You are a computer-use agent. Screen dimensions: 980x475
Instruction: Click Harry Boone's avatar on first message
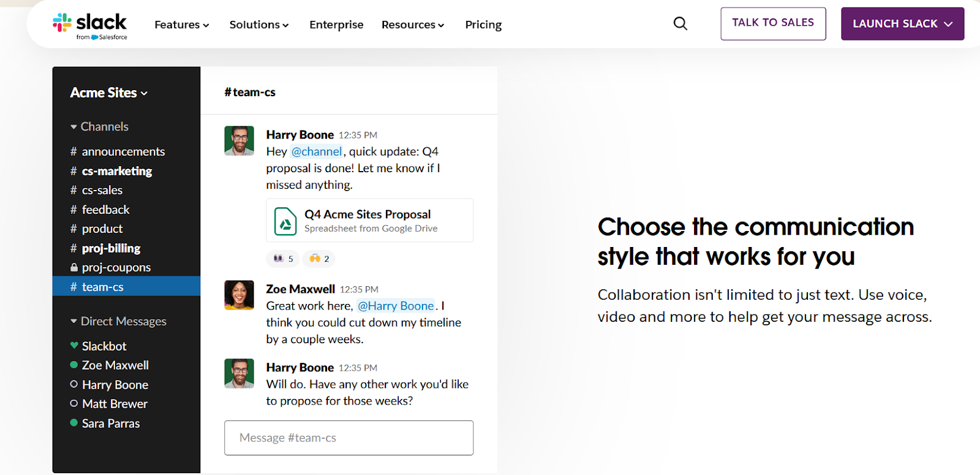[239, 141]
